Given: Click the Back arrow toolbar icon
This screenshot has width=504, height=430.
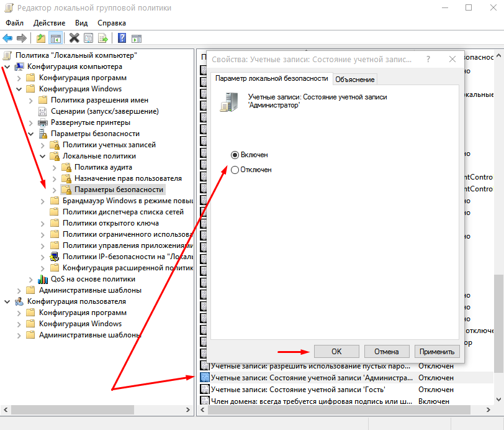Looking at the screenshot, I should [x=8, y=38].
